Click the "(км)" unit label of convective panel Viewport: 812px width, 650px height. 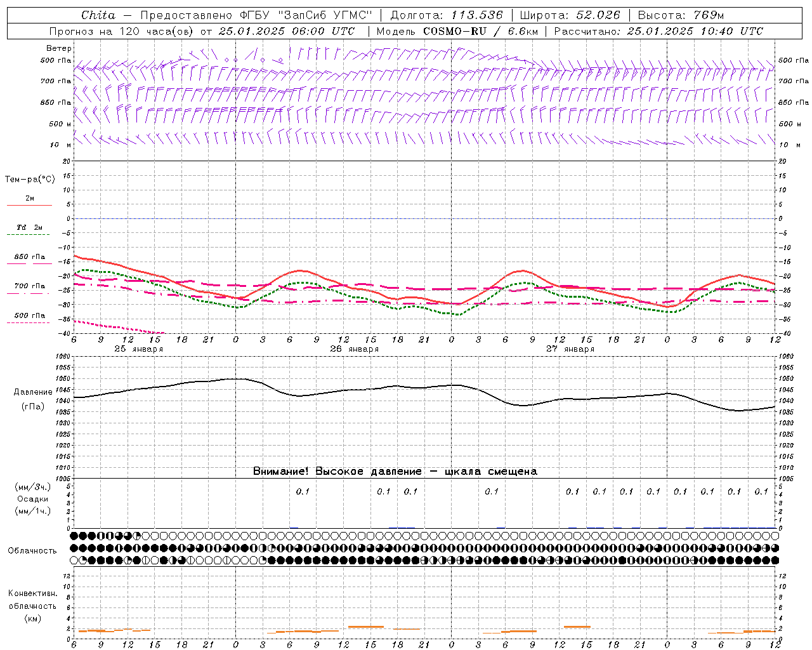[33, 618]
